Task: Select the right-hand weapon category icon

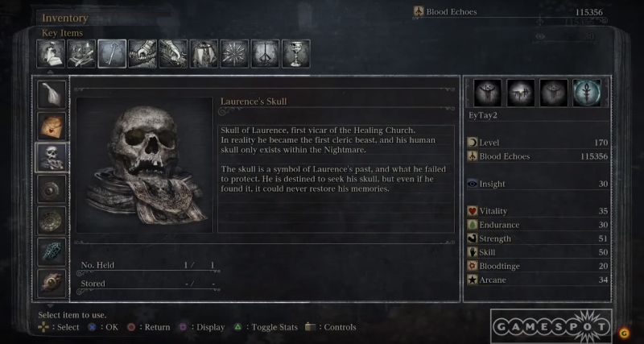Action: 142,54
